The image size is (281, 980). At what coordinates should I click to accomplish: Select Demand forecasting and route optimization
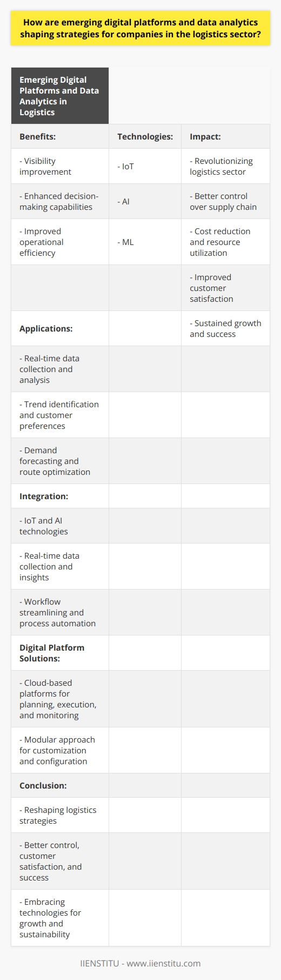(x=60, y=461)
